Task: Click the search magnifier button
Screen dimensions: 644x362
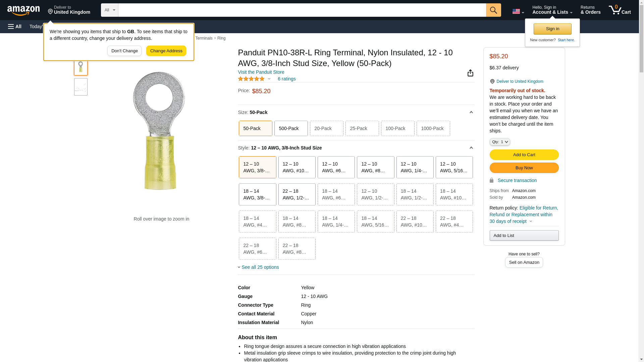Action: point(493,10)
